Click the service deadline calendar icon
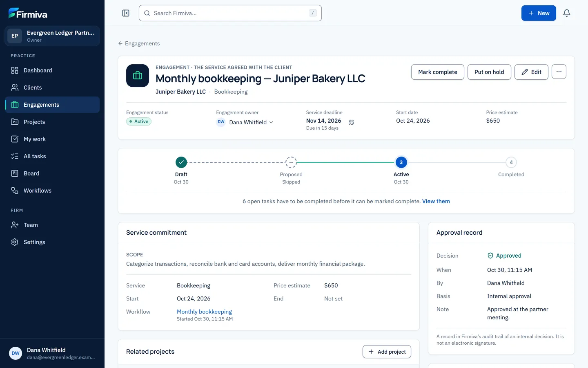The height and width of the screenshot is (368, 588). (x=351, y=122)
